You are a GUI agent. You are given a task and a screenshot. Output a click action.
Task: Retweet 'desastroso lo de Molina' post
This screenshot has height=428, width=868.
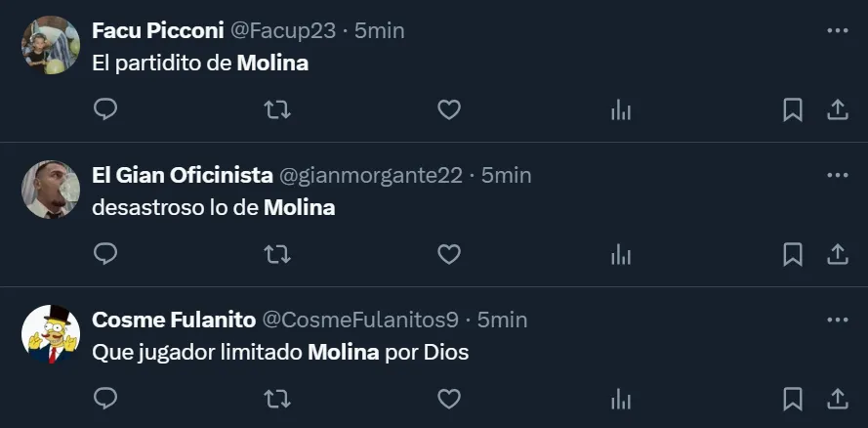pos(277,254)
